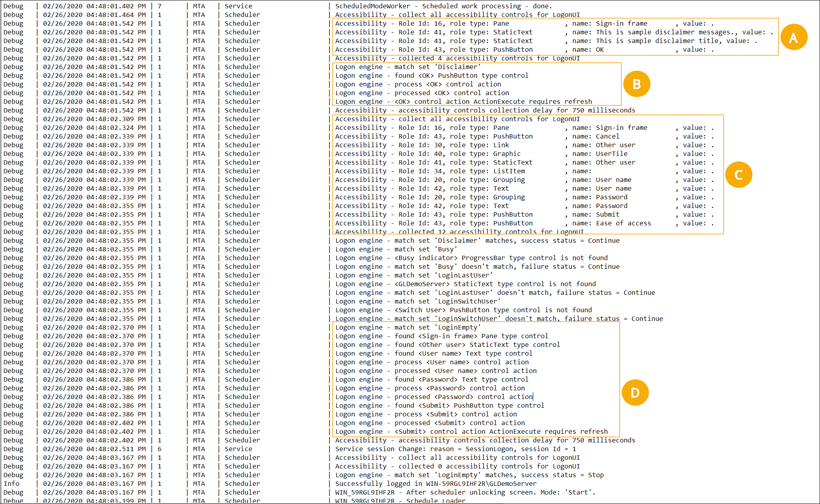
Task: Click the orange circle labeled B
Action: [636, 84]
